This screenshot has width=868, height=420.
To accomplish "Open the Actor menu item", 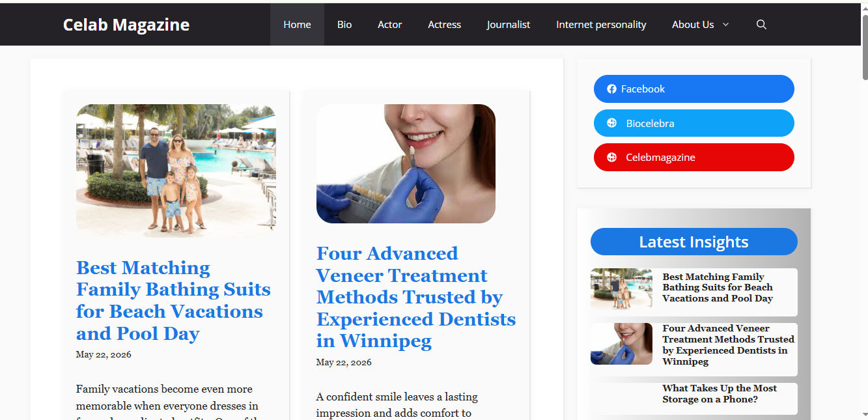I will [x=389, y=25].
